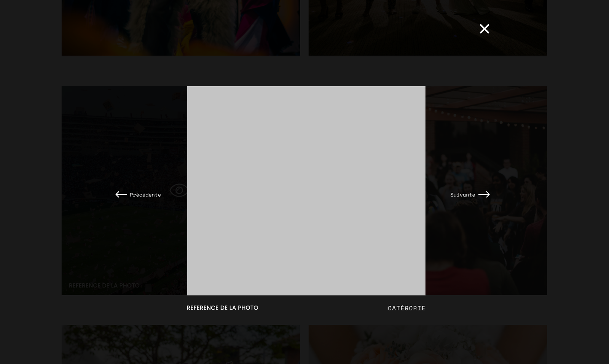The height and width of the screenshot is (364, 609).
Task: Click the dimmed photo reference on stadium thumbnail
Action: click(104, 285)
